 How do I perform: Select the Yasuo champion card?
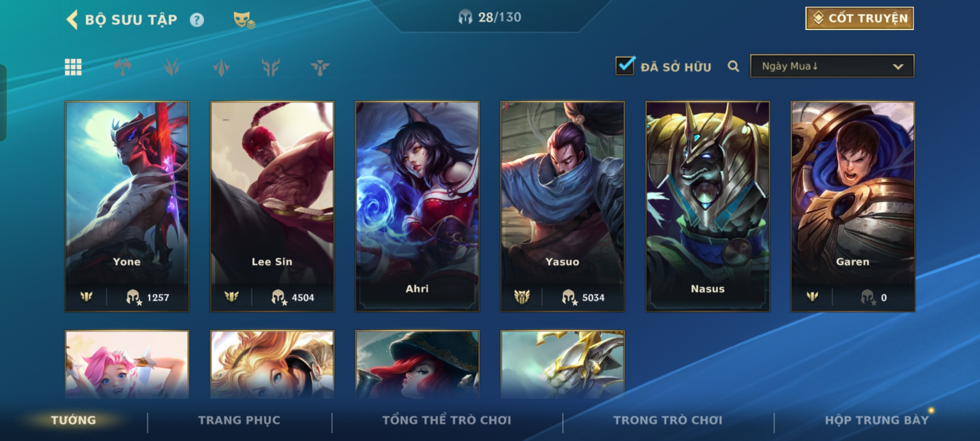click(562, 207)
